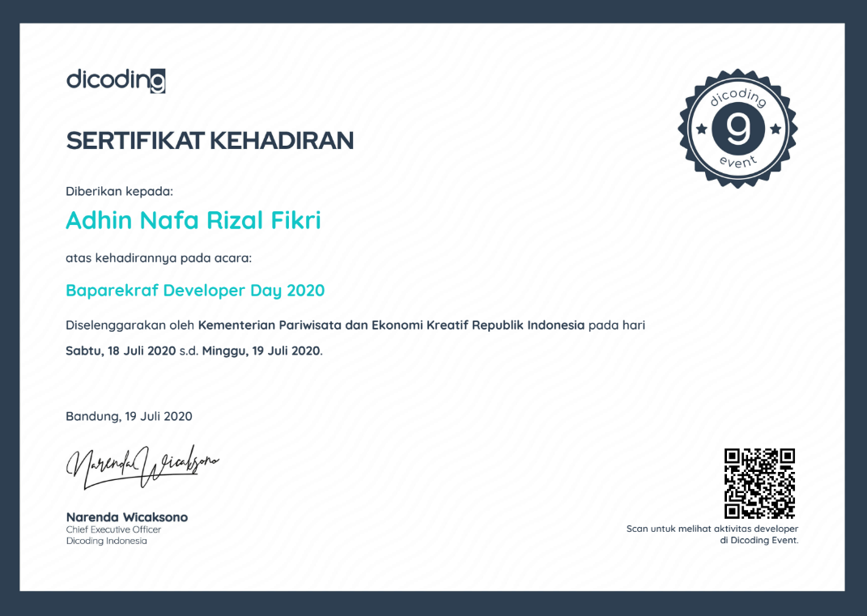Image resolution: width=867 pixels, height=616 pixels.
Task: Click the handwritten Narenda Wicaksono signature
Action: coord(142,465)
